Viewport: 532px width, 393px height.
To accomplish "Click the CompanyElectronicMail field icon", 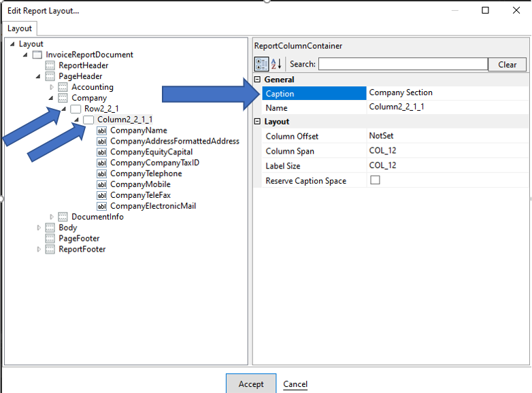I will [x=101, y=206].
